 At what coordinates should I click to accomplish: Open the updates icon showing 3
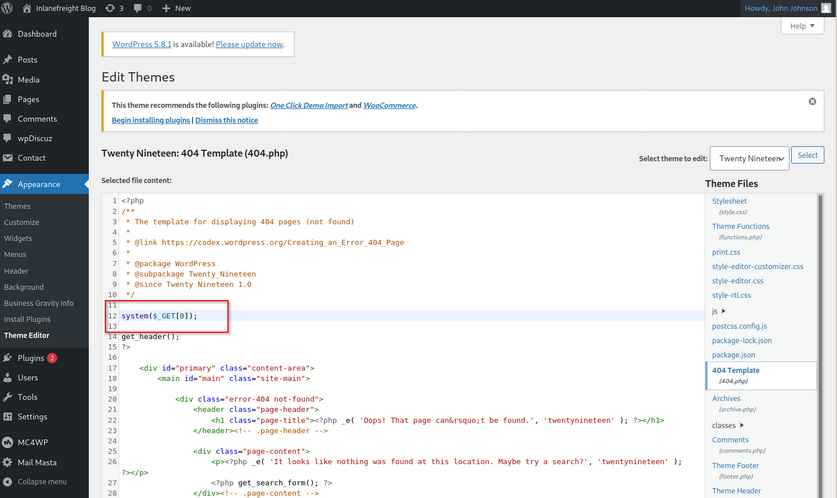114,8
